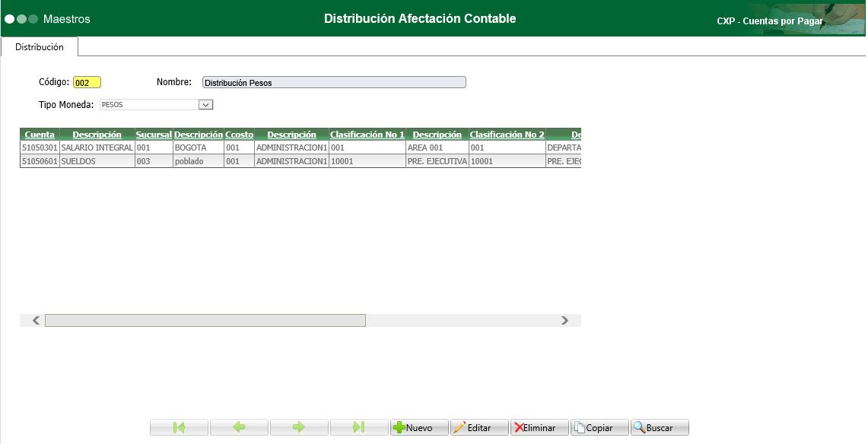Go to the previous record with the green arrow
Image resolution: width=868 pixels, height=444 pixels.
pyautogui.click(x=240, y=427)
